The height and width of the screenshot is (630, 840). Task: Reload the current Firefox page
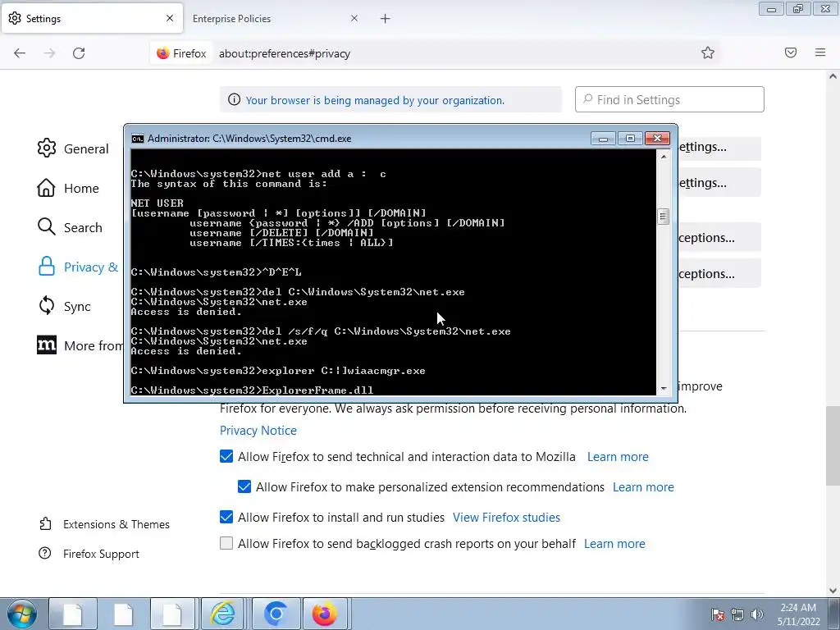79,53
